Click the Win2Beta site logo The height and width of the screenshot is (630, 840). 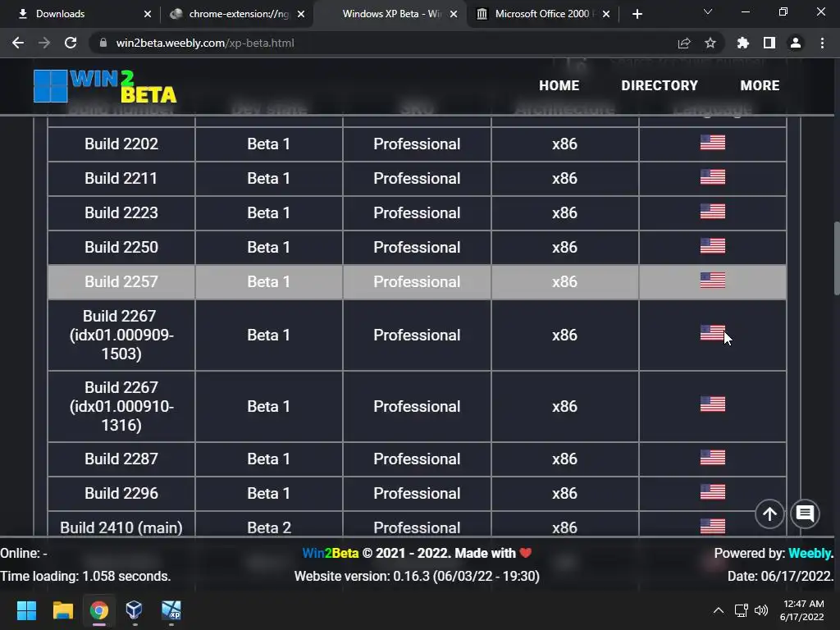coord(105,85)
